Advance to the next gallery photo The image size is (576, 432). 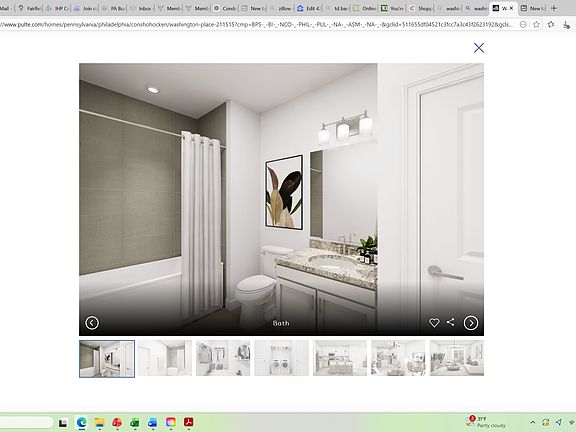coord(471,323)
